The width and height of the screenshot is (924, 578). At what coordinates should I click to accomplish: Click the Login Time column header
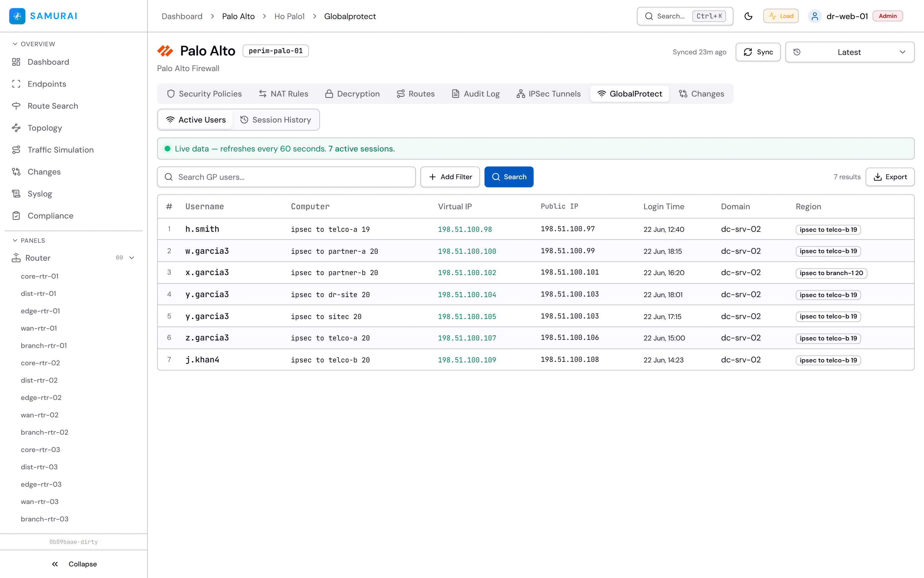[x=664, y=206]
